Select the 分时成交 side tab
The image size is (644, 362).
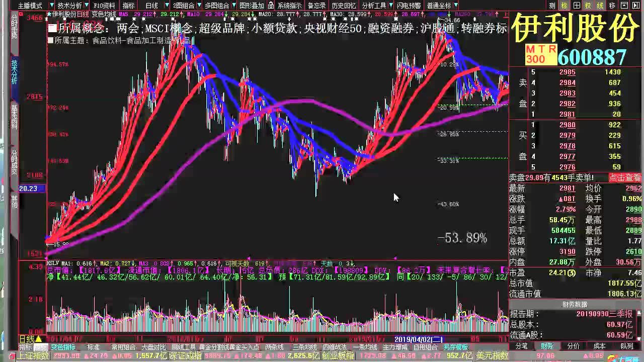pyautogui.click(x=14, y=161)
